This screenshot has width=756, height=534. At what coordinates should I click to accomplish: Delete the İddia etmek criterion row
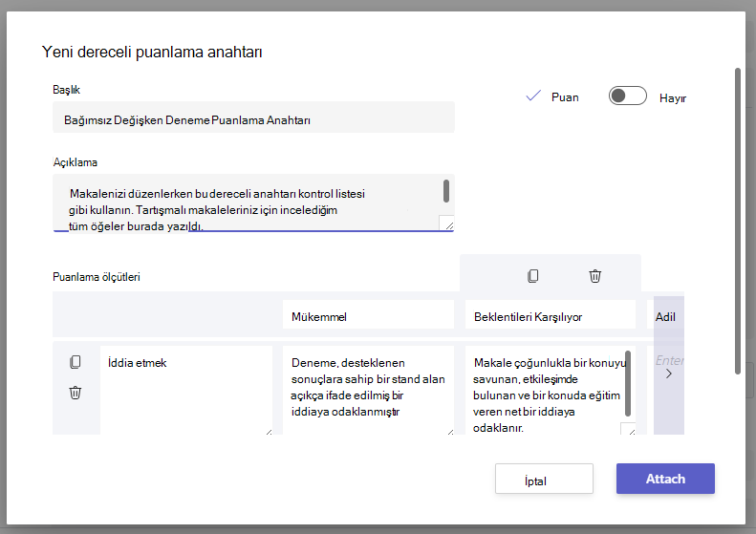76,393
